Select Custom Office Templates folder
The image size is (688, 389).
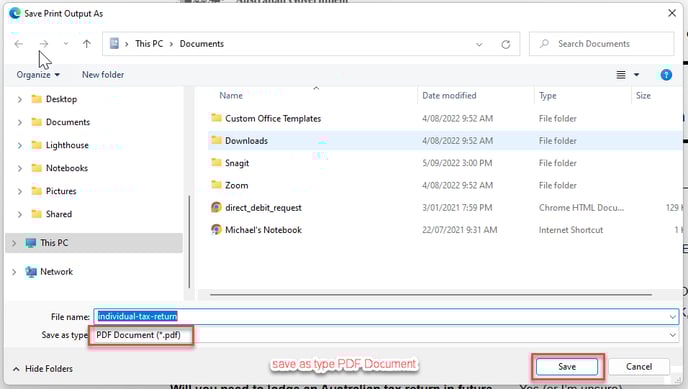coord(273,118)
